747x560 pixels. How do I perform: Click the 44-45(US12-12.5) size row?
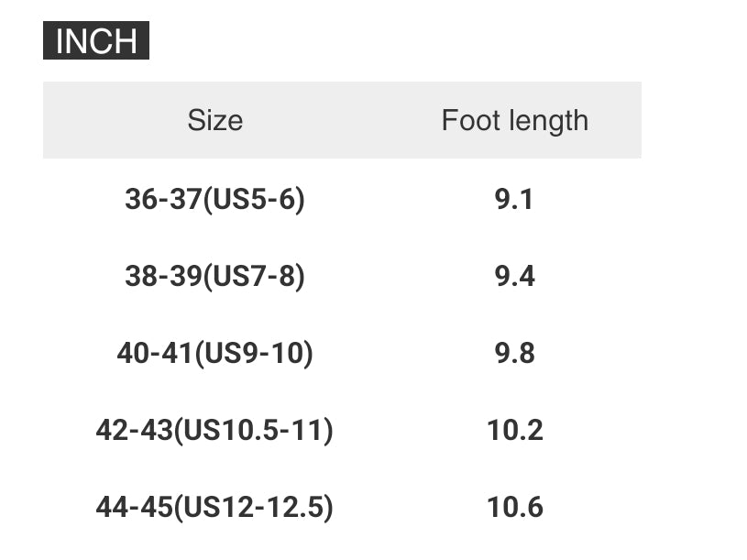214,507
